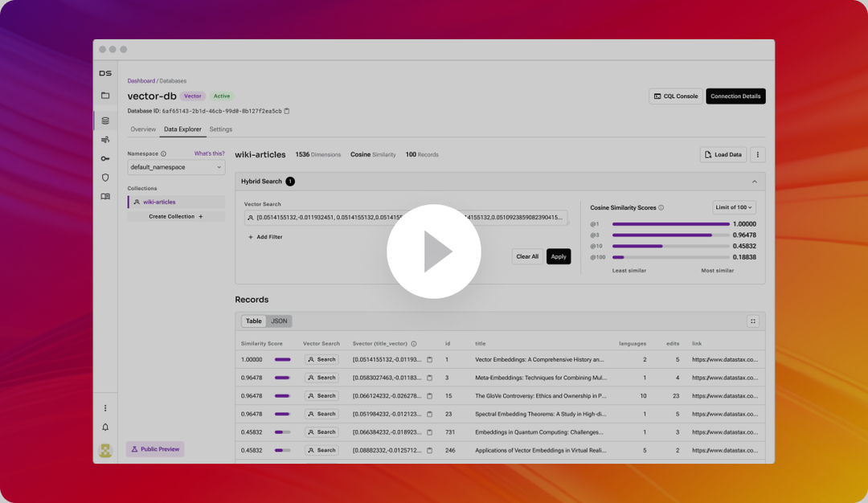Open the folder icon in the sidebar

point(105,96)
